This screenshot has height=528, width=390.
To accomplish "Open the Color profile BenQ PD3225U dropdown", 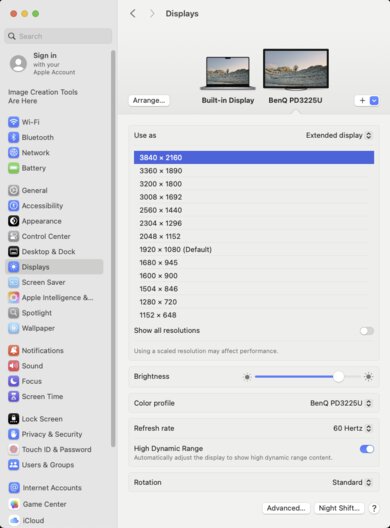I will pos(341,403).
